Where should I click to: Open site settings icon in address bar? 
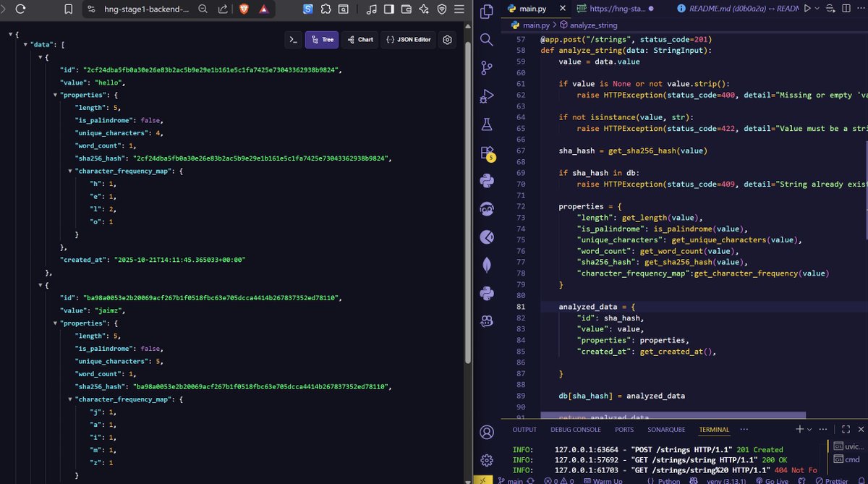click(x=90, y=9)
